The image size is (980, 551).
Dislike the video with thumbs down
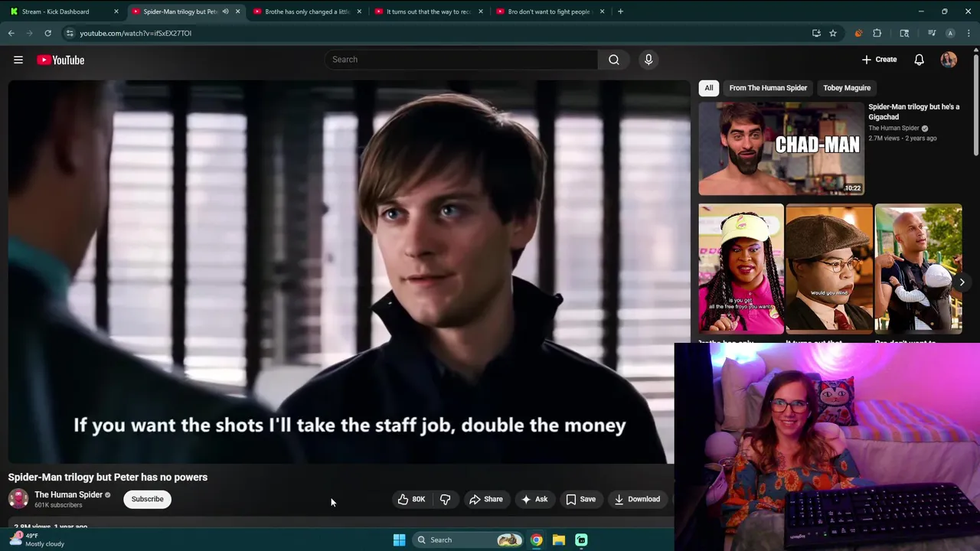pos(446,499)
